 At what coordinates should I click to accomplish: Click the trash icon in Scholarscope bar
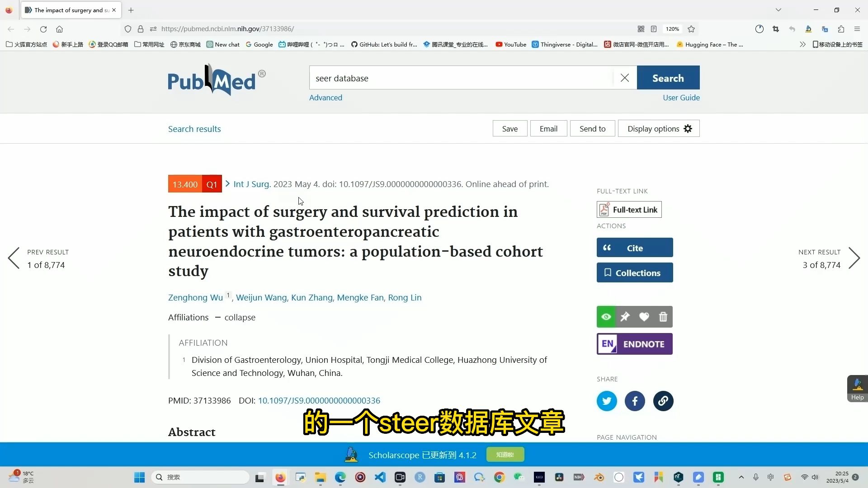[x=663, y=317]
